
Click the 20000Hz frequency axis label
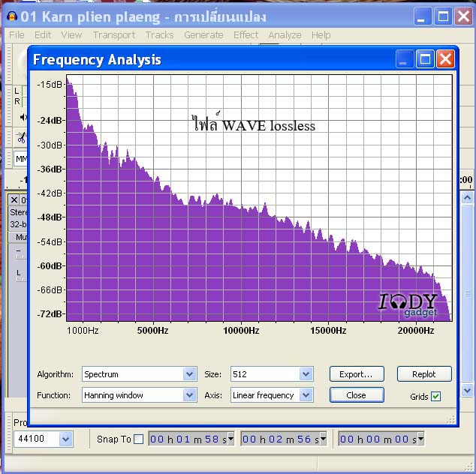click(416, 330)
